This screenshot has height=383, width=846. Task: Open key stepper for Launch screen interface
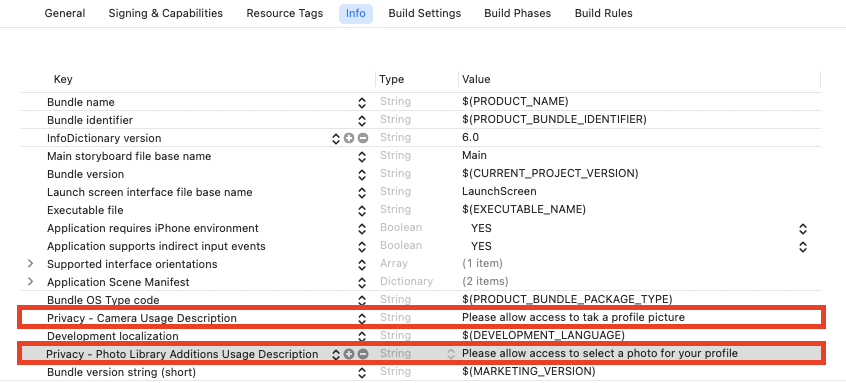(x=362, y=193)
